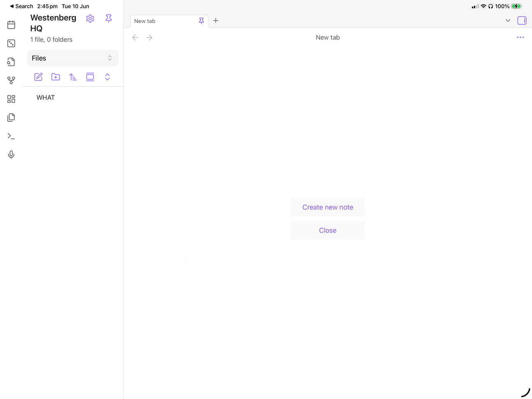This screenshot has height=399, width=532.
Task: Open the command palette terminal icon
Action: (11, 136)
